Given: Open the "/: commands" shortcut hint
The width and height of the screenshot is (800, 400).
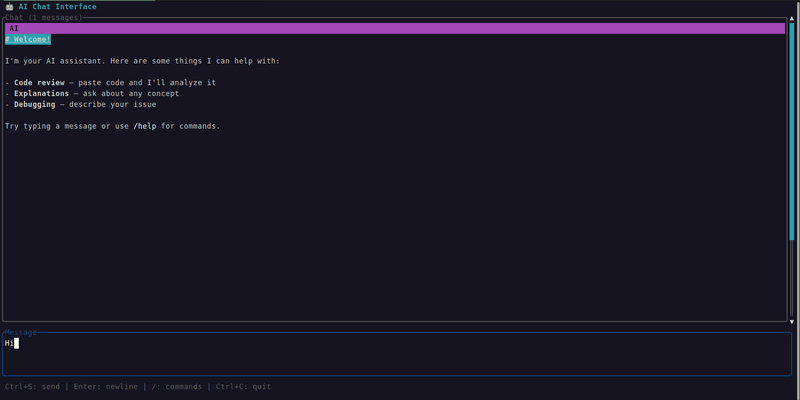Looking at the screenshot, I should point(174,386).
